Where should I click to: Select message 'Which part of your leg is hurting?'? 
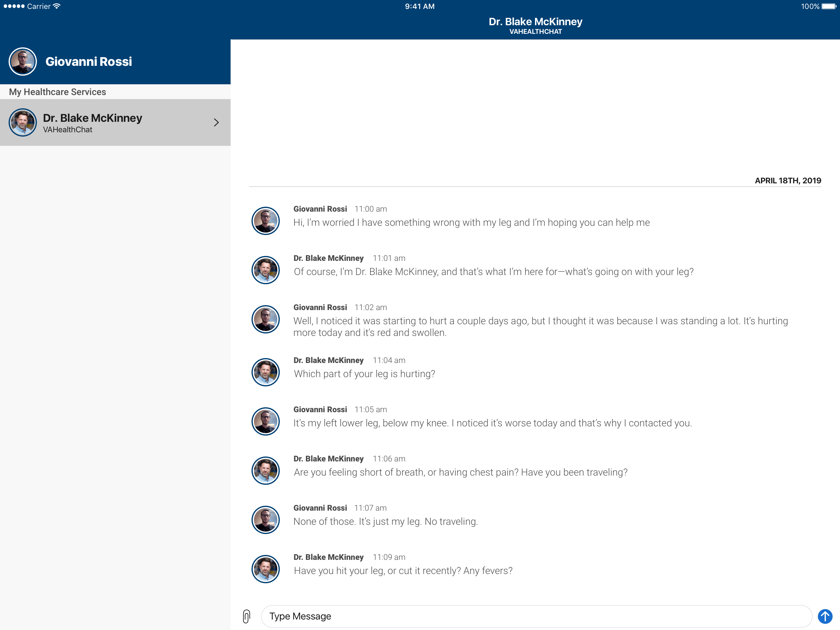pyautogui.click(x=364, y=374)
